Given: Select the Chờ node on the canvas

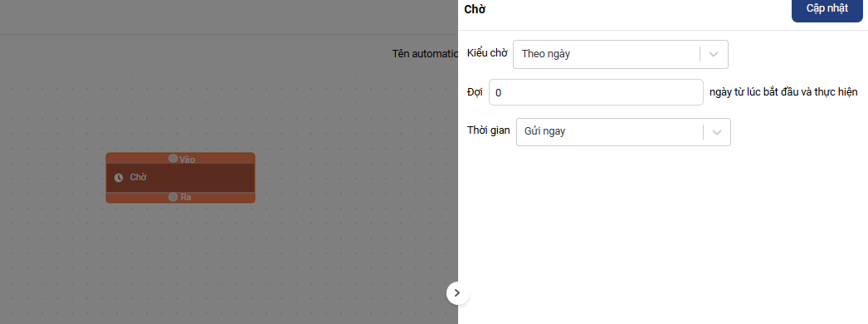Looking at the screenshot, I should tap(180, 178).
